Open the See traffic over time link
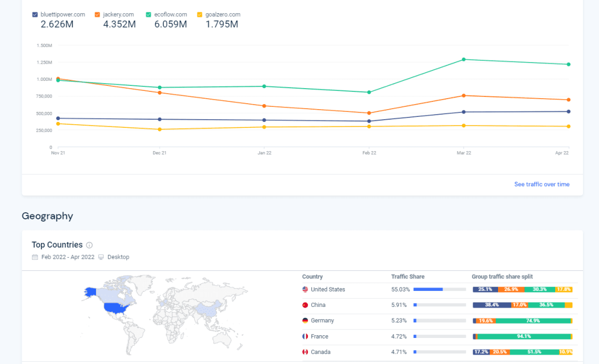Screen dimensions: 599x364 point(542,184)
